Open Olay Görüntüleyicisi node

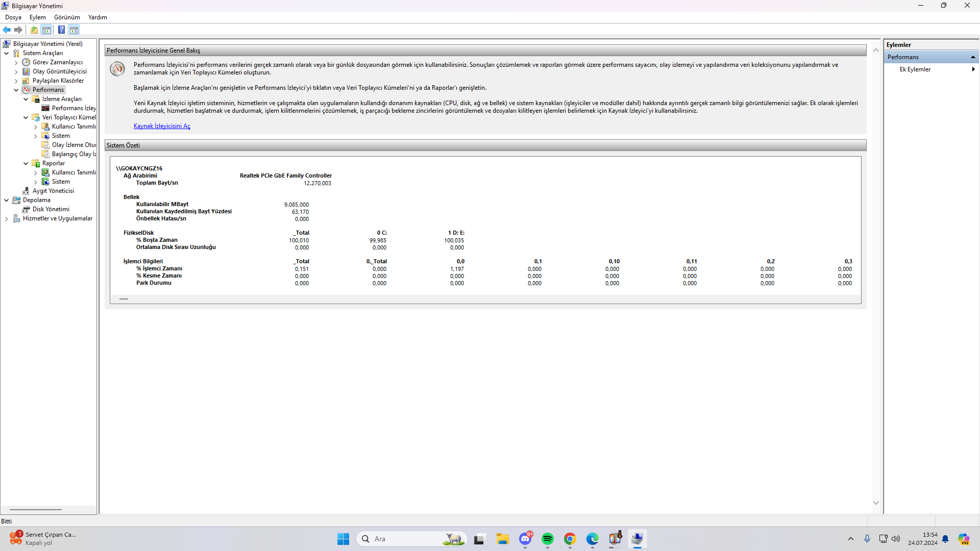(x=59, y=71)
